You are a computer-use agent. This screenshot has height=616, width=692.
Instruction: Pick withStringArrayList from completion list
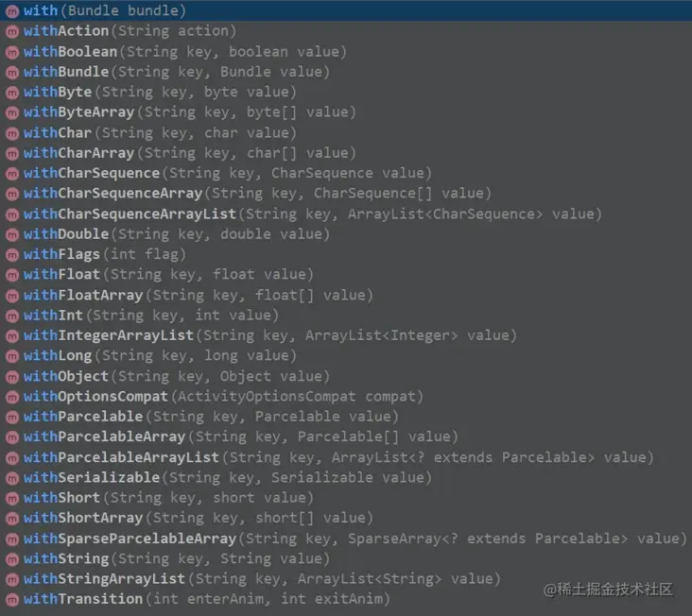[x=346, y=579]
